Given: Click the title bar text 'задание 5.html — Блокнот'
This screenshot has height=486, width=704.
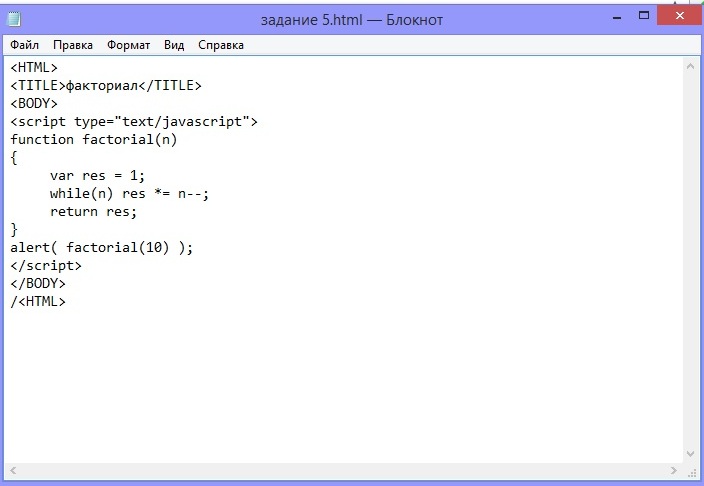Looking at the screenshot, I should [x=352, y=19].
